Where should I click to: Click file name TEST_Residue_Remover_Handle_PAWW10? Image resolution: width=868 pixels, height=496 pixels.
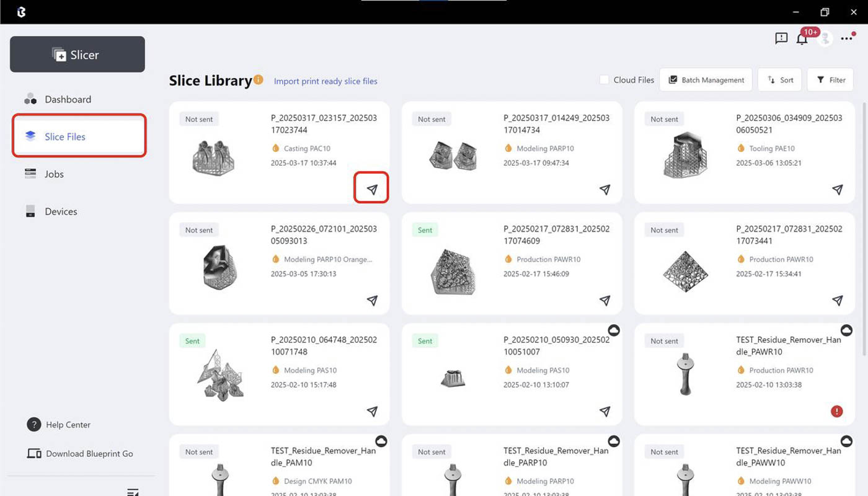789,457
